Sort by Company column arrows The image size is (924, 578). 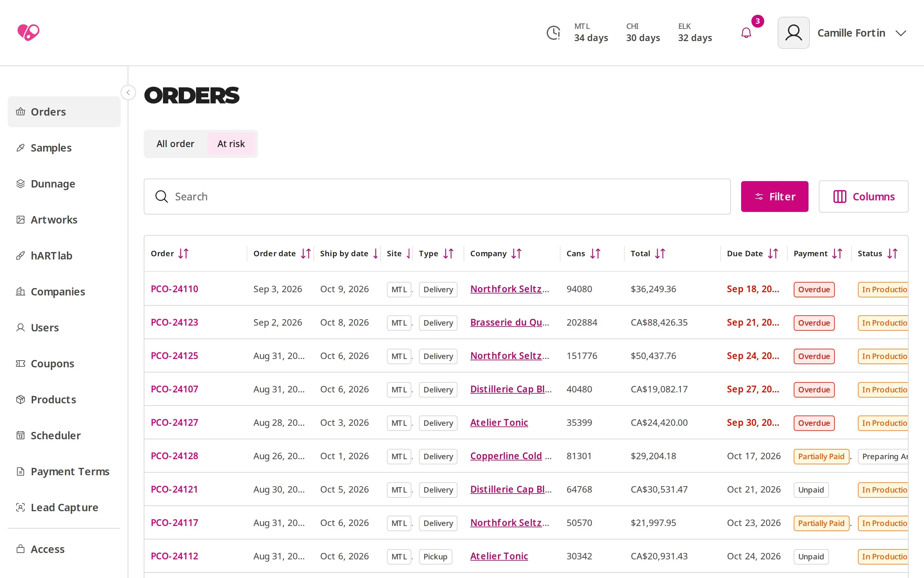pyautogui.click(x=517, y=253)
